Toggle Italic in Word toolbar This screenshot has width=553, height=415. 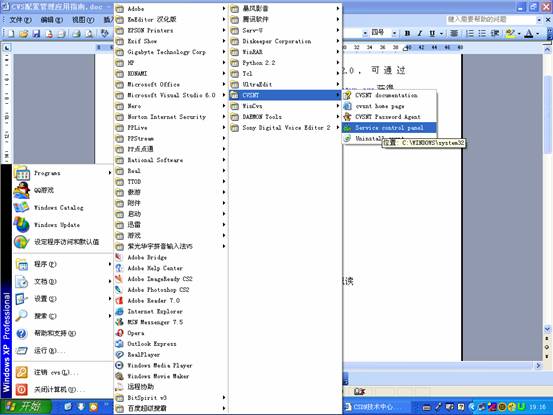click(x=420, y=33)
